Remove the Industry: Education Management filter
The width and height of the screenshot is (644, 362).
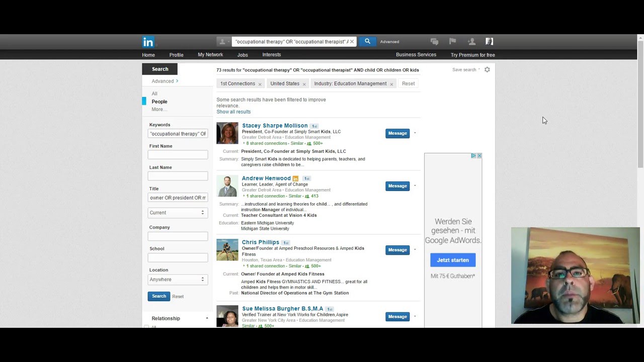391,84
